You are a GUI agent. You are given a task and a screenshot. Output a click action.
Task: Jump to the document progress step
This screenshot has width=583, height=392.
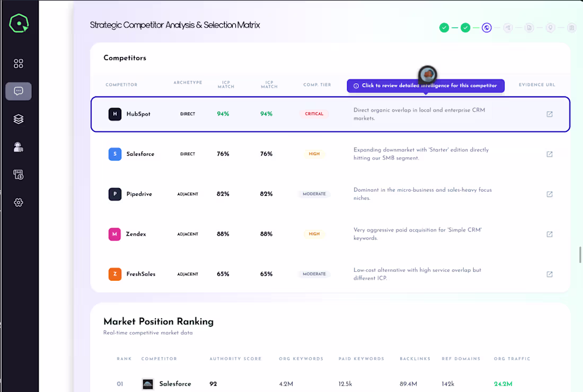point(529,28)
